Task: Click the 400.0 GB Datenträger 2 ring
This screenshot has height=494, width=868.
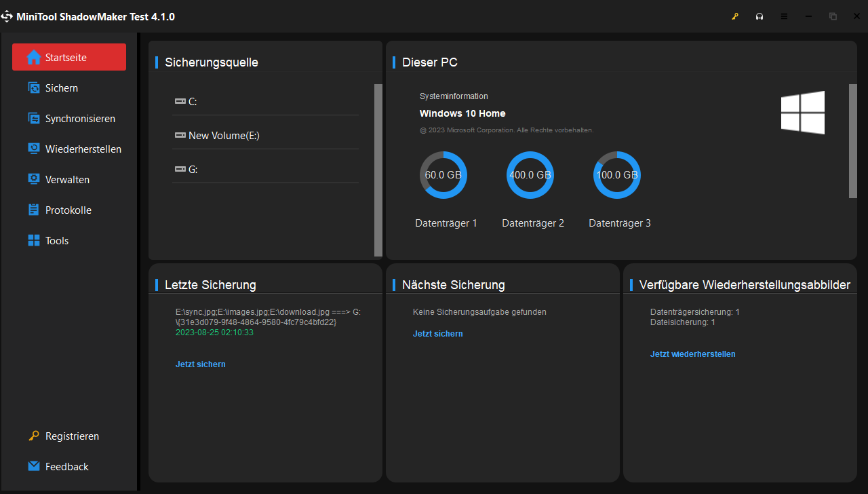Action: click(x=530, y=175)
